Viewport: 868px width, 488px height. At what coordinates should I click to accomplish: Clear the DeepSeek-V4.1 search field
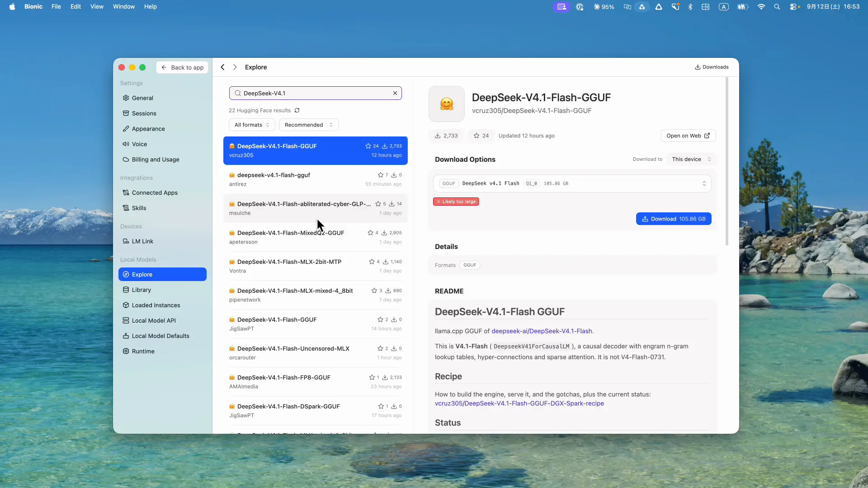click(395, 93)
